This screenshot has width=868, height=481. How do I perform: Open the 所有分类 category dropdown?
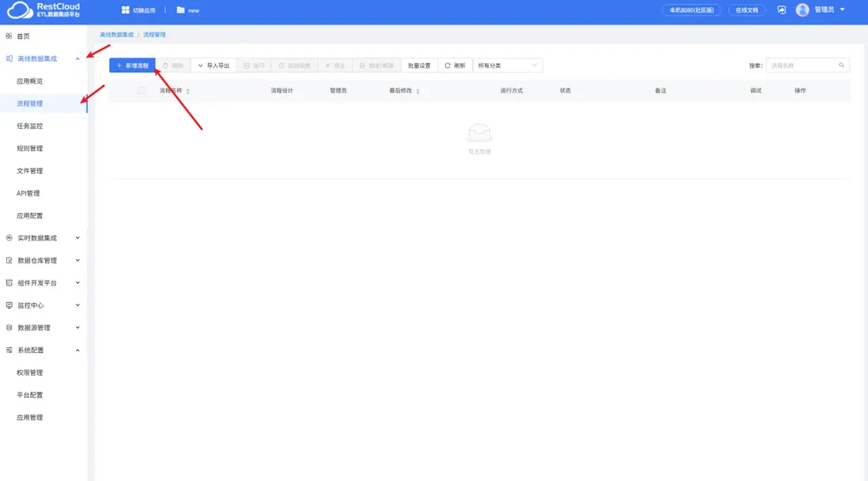point(507,66)
